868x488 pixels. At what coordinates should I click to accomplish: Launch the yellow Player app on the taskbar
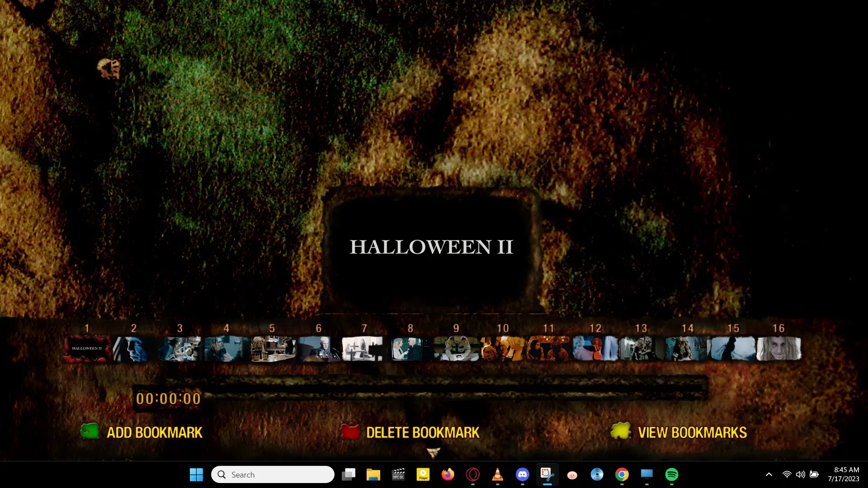[423, 474]
